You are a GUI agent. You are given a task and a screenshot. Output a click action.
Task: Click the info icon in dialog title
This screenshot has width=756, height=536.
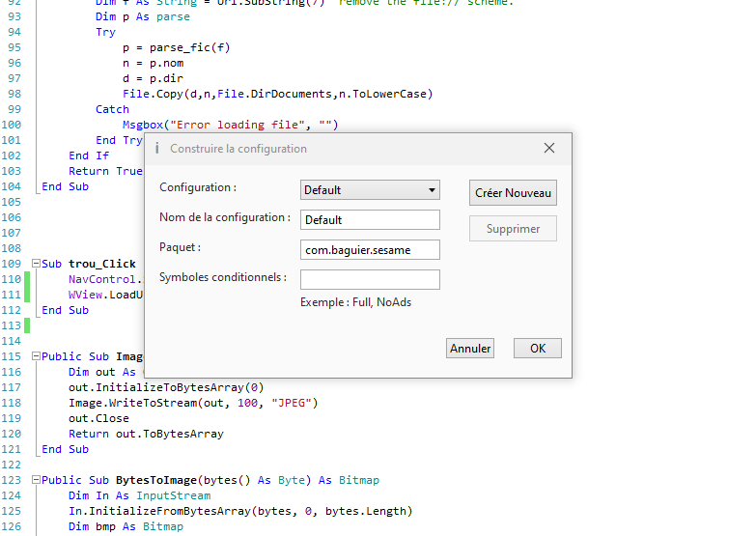click(x=157, y=149)
